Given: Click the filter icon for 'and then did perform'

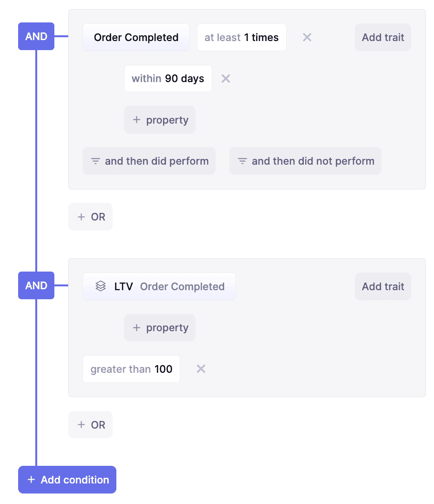Looking at the screenshot, I should (x=95, y=161).
